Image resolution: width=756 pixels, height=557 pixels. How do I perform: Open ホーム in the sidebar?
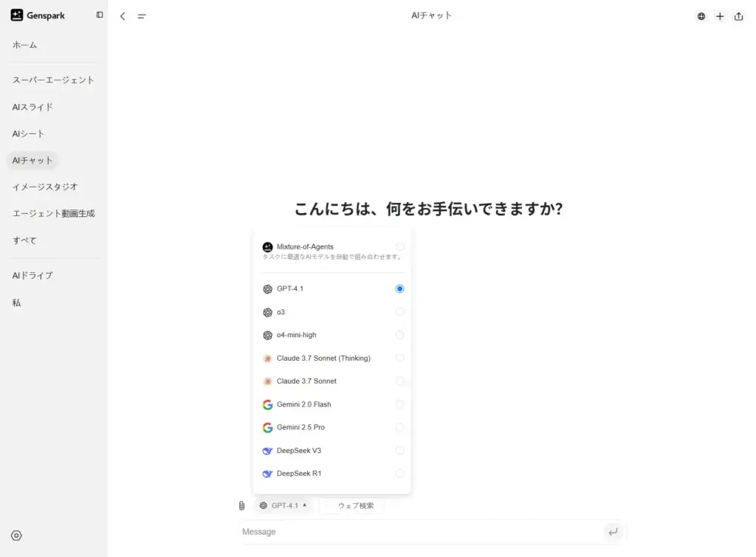click(x=24, y=45)
